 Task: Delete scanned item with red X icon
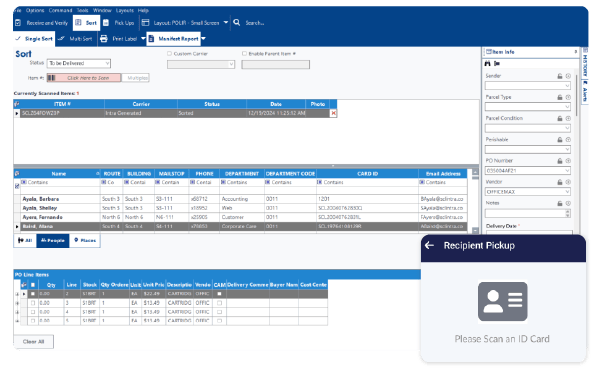point(333,113)
